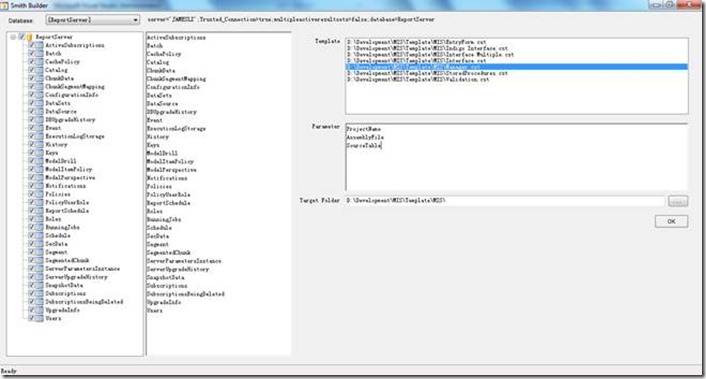Select ServerUpgradeHistory in the tree
706x379 pixels.
[x=76, y=277]
